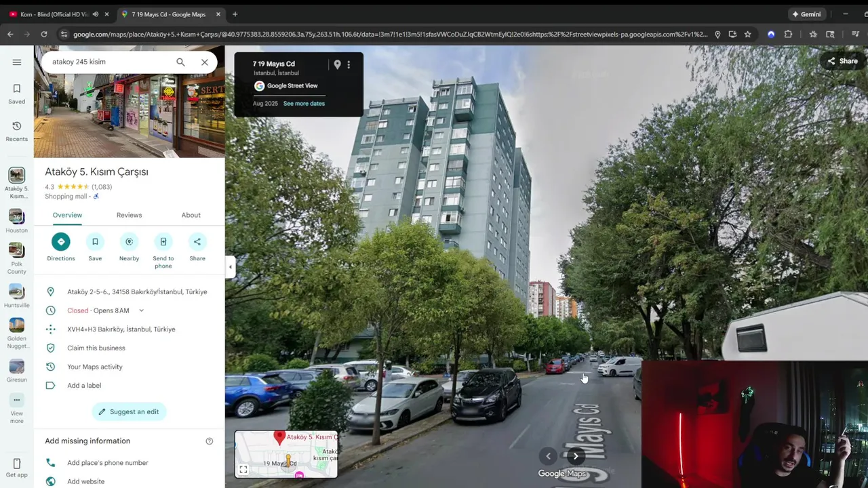Click the location pin icon on Street View card
868x488 pixels.
(x=337, y=64)
